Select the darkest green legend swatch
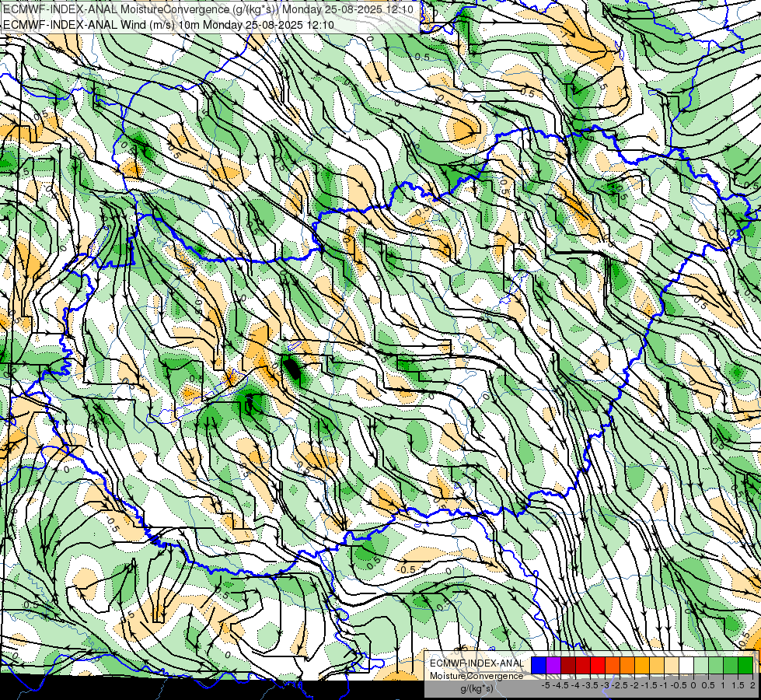The image size is (761, 700). (x=745, y=665)
